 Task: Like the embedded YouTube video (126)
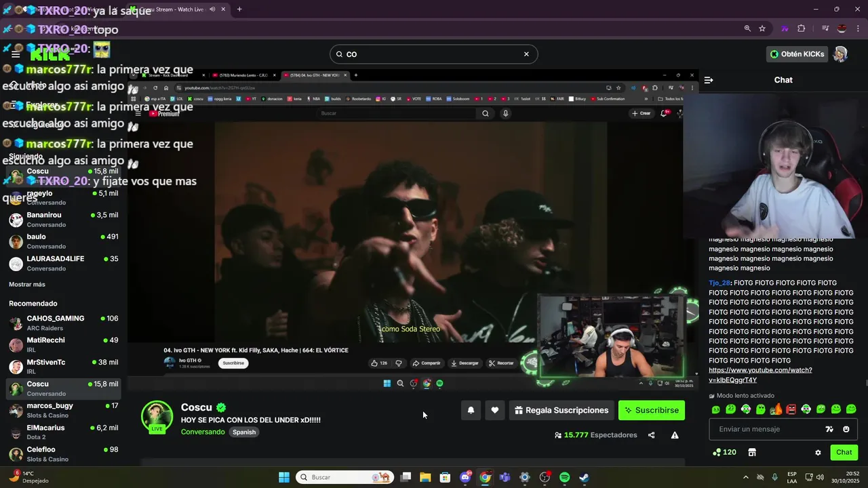(x=379, y=363)
